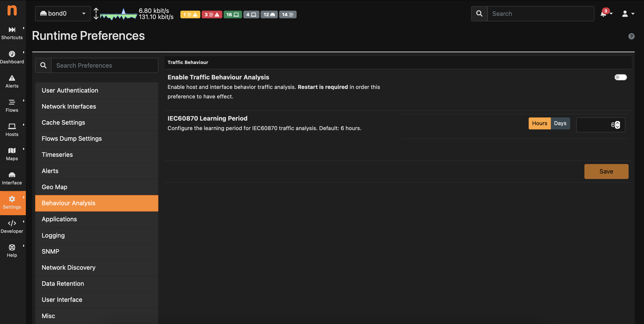Click the Search Preferences field
644x324 pixels.
104,65
